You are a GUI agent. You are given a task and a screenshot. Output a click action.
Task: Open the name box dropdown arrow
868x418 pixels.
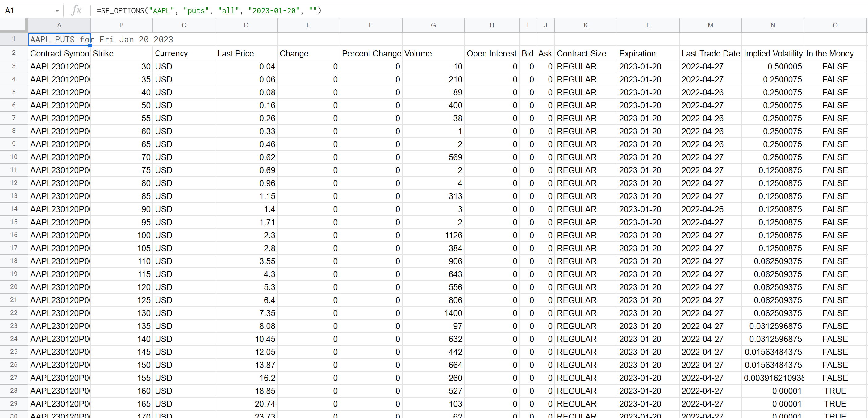point(57,11)
